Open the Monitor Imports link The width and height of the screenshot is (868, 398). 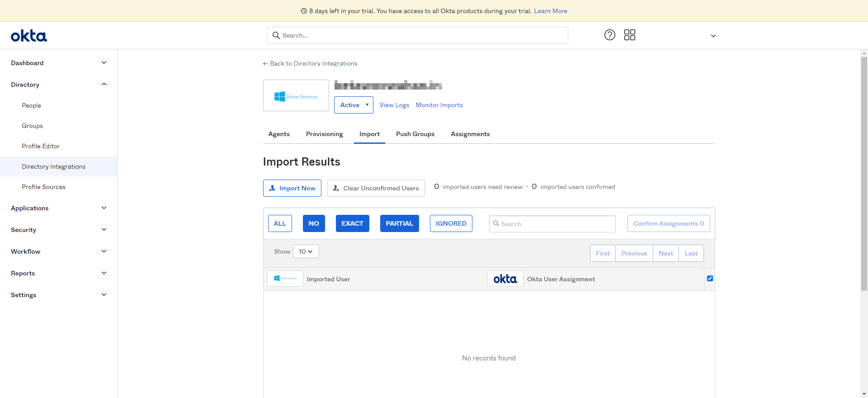(x=439, y=105)
